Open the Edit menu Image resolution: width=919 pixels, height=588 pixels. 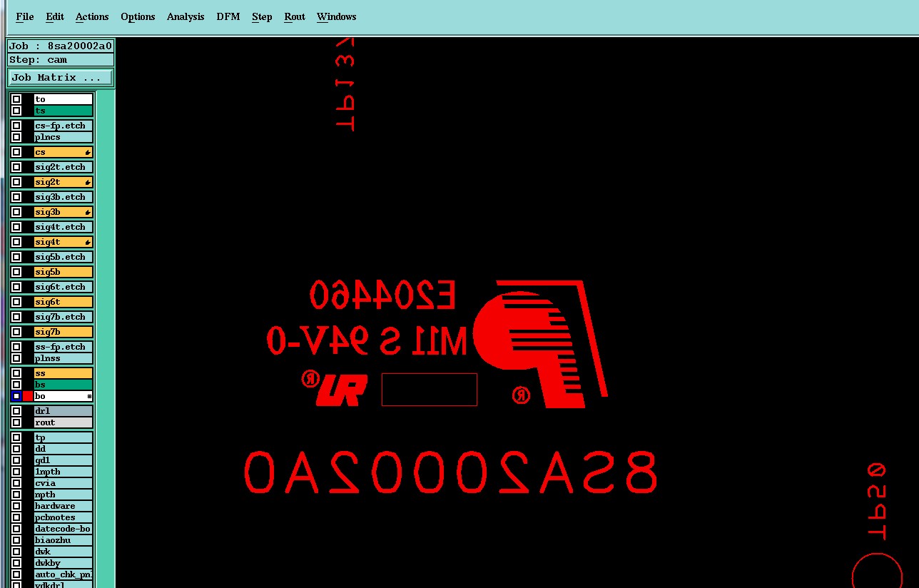click(x=54, y=16)
